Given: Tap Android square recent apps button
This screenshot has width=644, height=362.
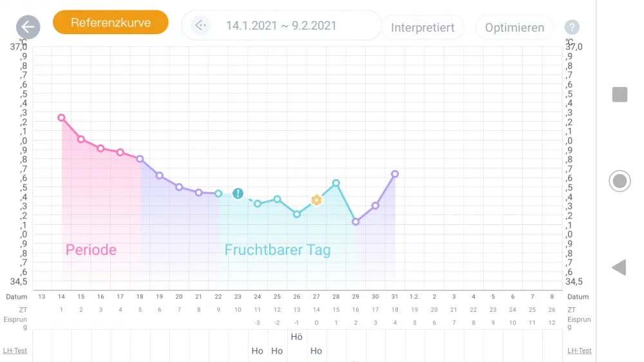Looking at the screenshot, I should click(x=620, y=94).
